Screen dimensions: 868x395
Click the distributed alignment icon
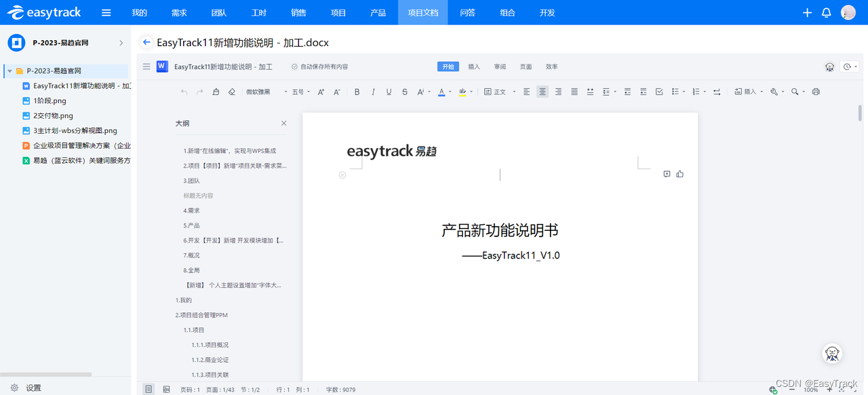(590, 92)
